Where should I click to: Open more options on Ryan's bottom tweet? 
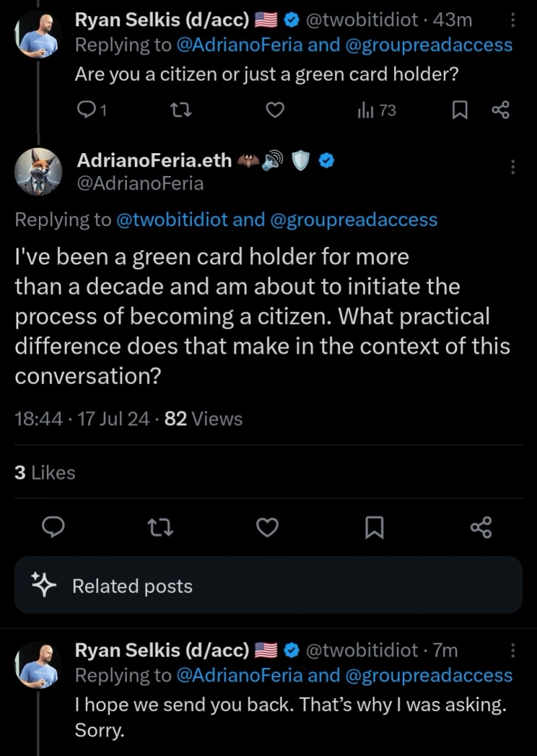pyautogui.click(x=514, y=650)
